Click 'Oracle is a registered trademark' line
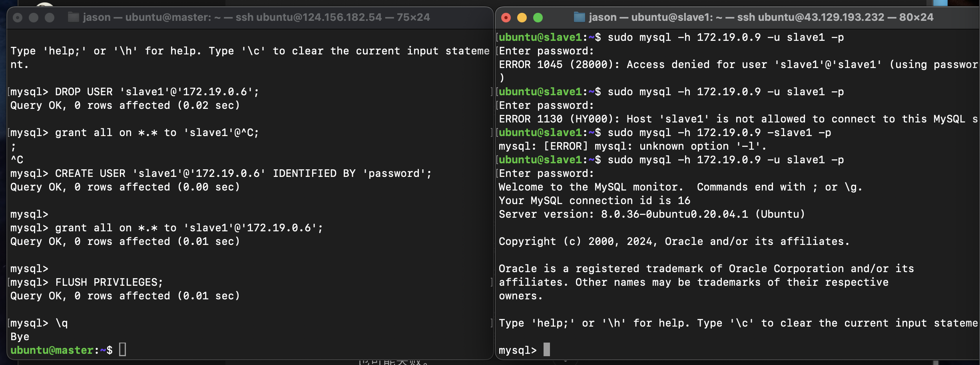The image size is (980, 365). pyautogui.click(x=706, y=269)
